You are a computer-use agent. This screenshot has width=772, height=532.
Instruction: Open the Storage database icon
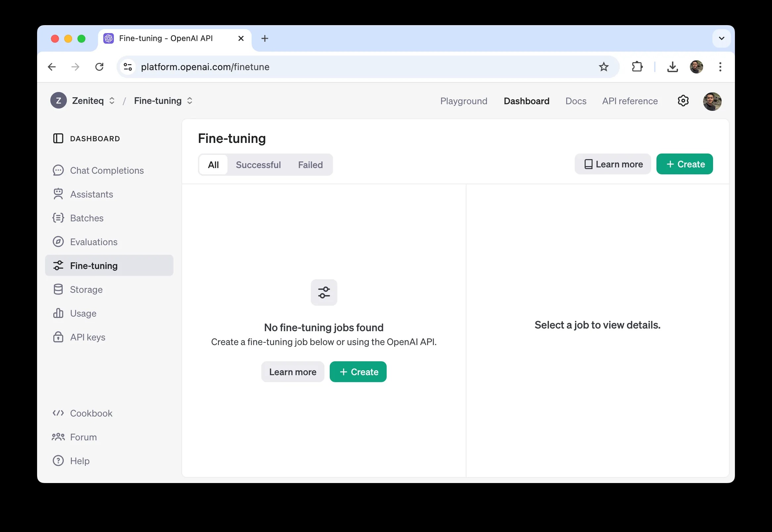pyautogui.click(x=58, y=289)
